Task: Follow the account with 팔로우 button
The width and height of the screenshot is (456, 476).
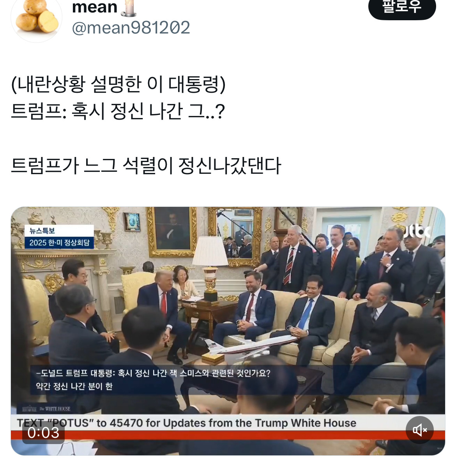Action: coord(402,7)
